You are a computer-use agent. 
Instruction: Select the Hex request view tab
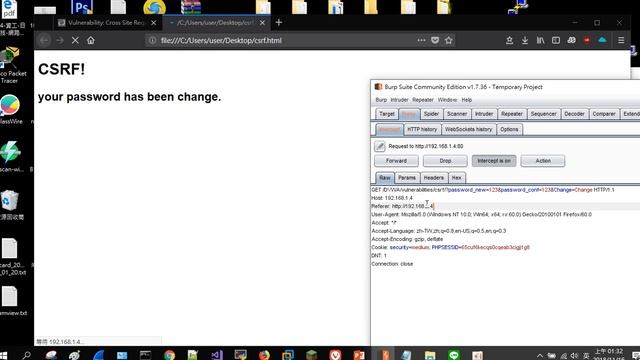click(456, 178)
